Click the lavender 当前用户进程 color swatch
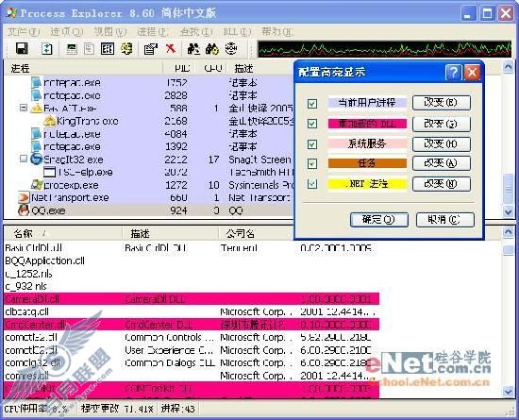519x420 pixels. [x=367, y=103]
